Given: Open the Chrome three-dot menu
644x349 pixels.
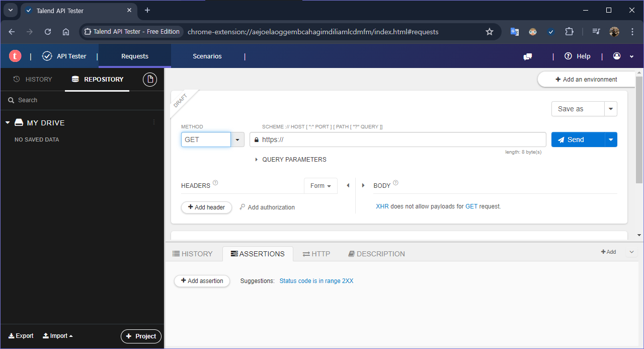Looking at the screenshot, I should click(632, 32).
